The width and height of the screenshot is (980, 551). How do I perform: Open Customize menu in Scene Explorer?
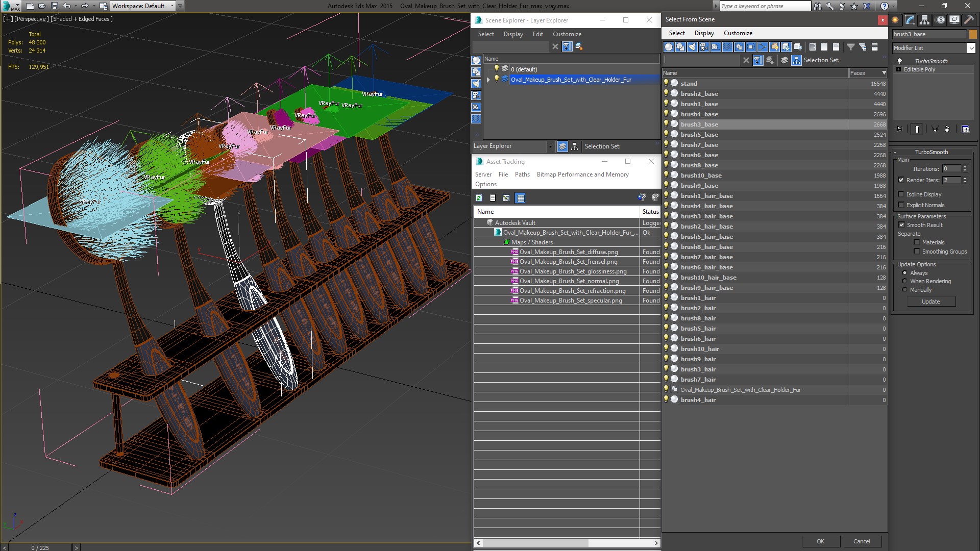[x=567, y=34]
